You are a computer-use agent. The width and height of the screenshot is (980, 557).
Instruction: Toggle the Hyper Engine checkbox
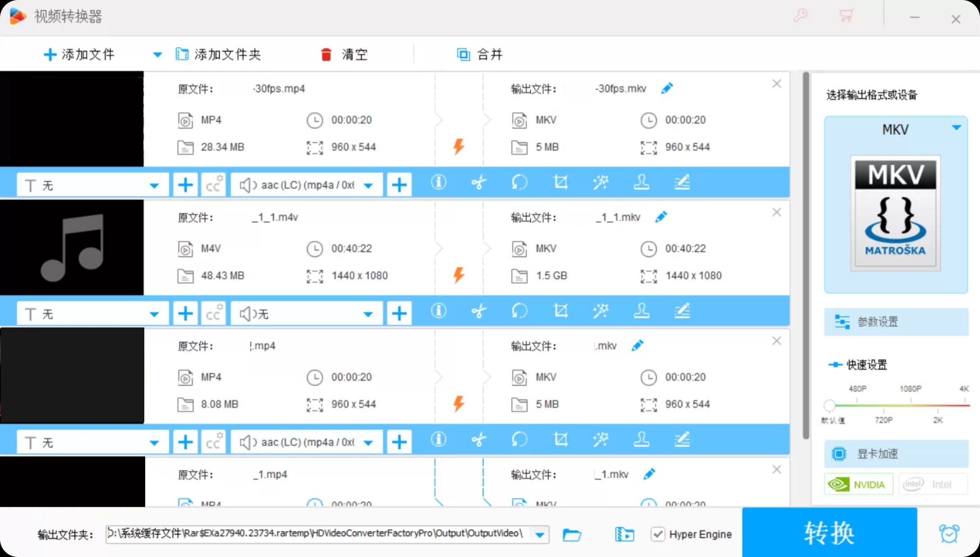point(658,534)
